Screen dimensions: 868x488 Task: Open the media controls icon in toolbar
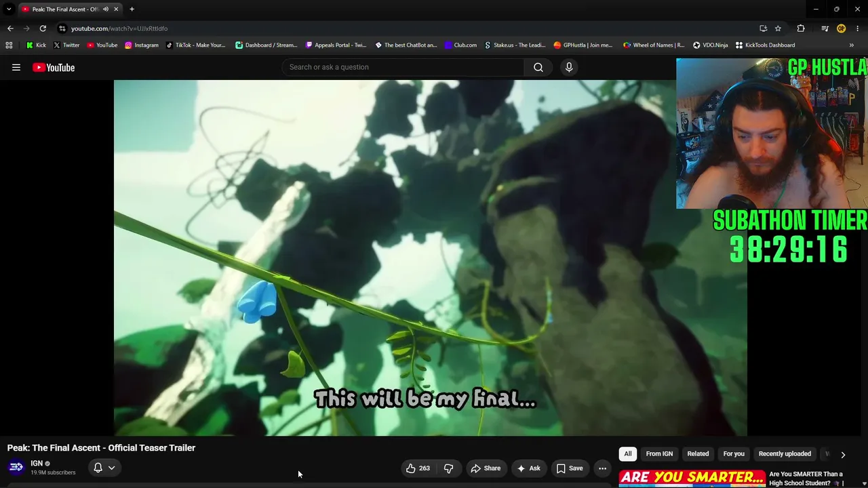pyautogui.click(x=825, y=28)
